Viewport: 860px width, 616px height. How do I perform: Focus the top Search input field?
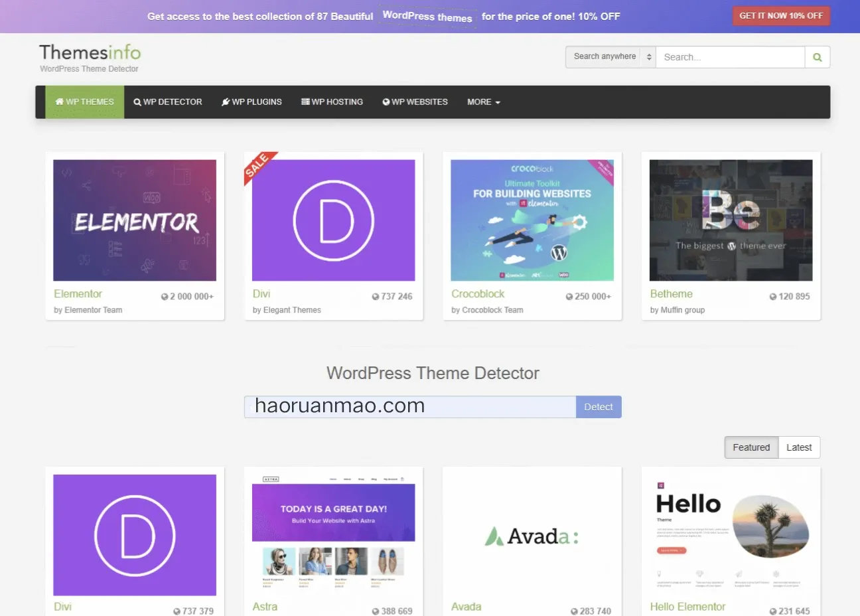730,57
